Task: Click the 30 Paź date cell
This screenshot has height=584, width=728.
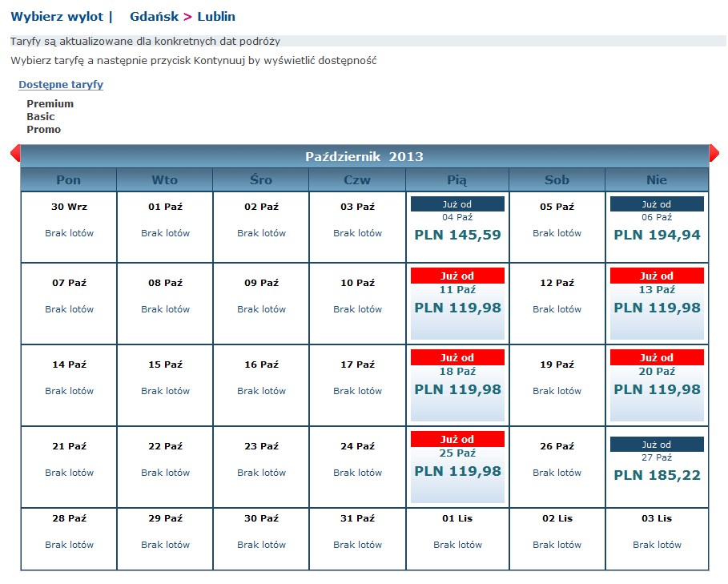Action: [261, 539]
